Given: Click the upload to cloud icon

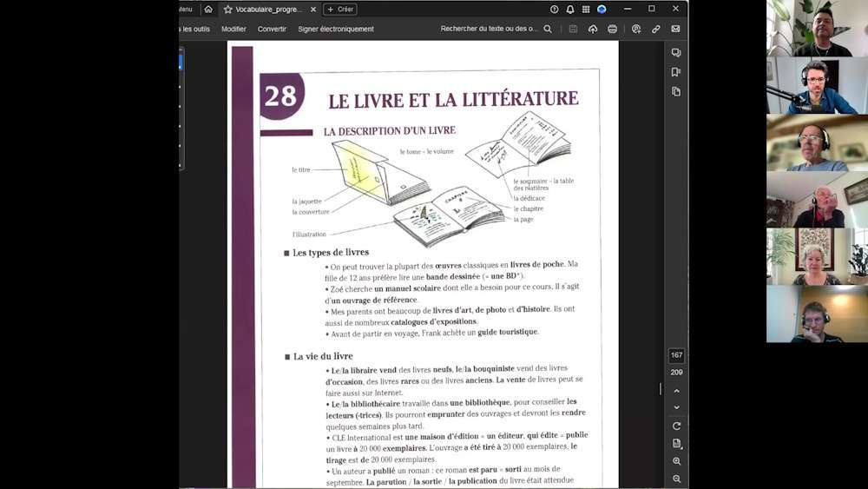Looking at the screenshot, I should [x=593, y=29].
